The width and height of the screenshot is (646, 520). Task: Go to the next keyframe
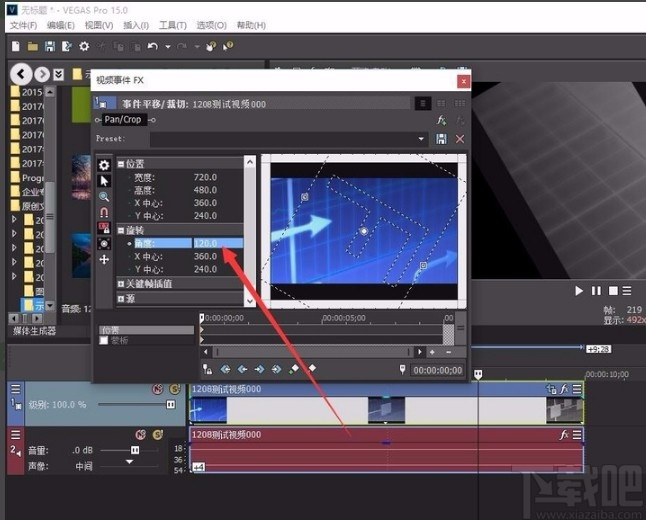tap(259, 369)
